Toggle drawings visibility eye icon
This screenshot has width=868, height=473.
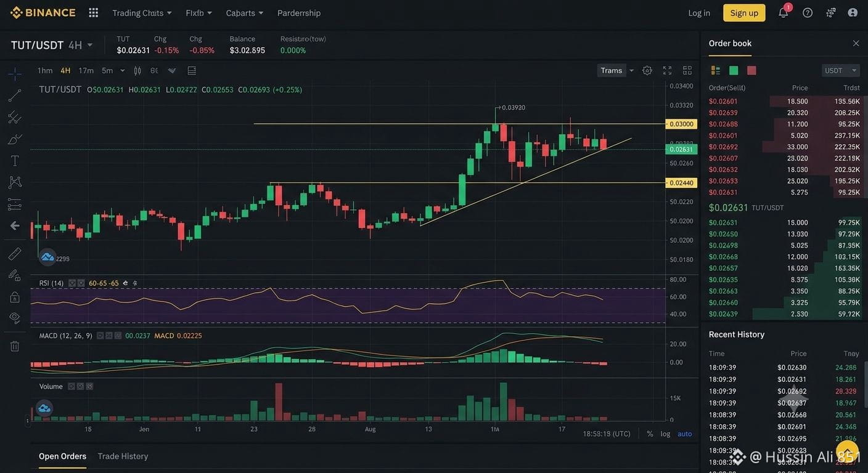tap(15, 318)
